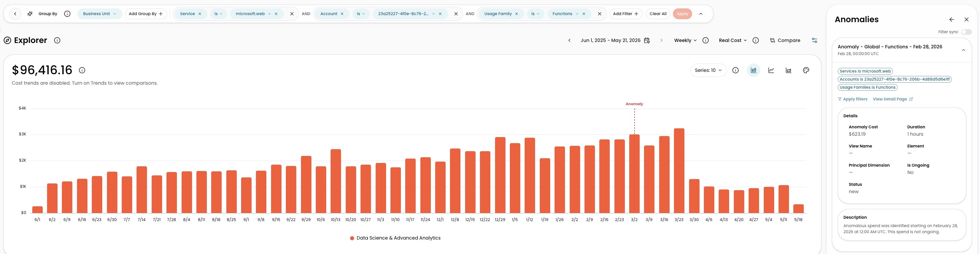The height and width of the screenshot is (254, 980).
Task: Toggle the Filter sync switch
Action: (x=966, y=32)
